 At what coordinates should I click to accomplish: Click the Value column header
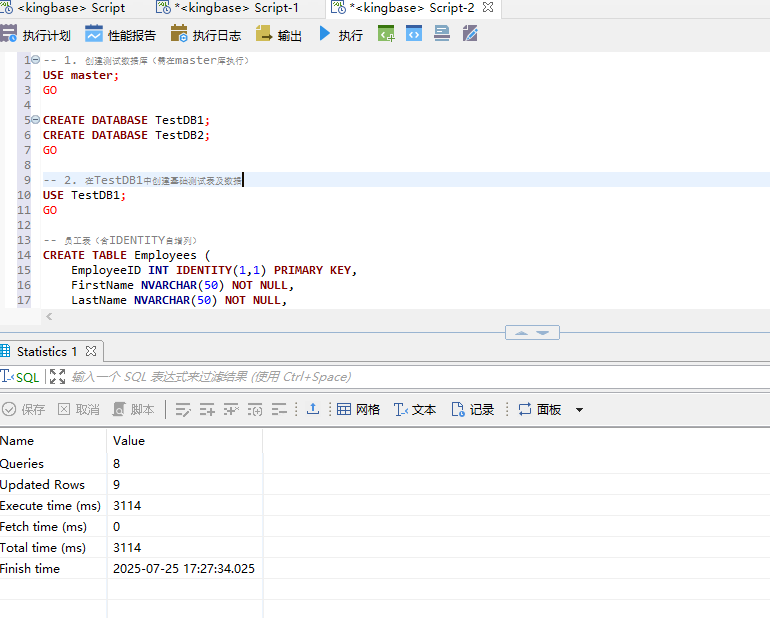click(185, 441)
